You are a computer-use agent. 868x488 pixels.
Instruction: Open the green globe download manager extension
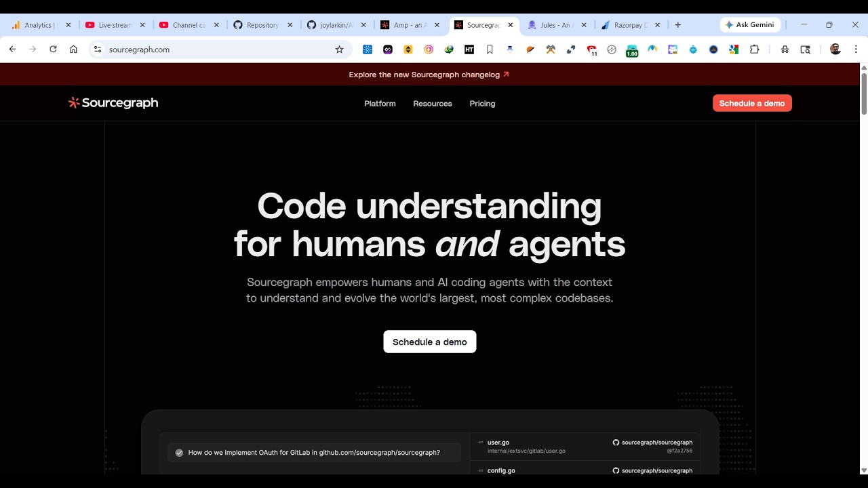pos(449,49)
